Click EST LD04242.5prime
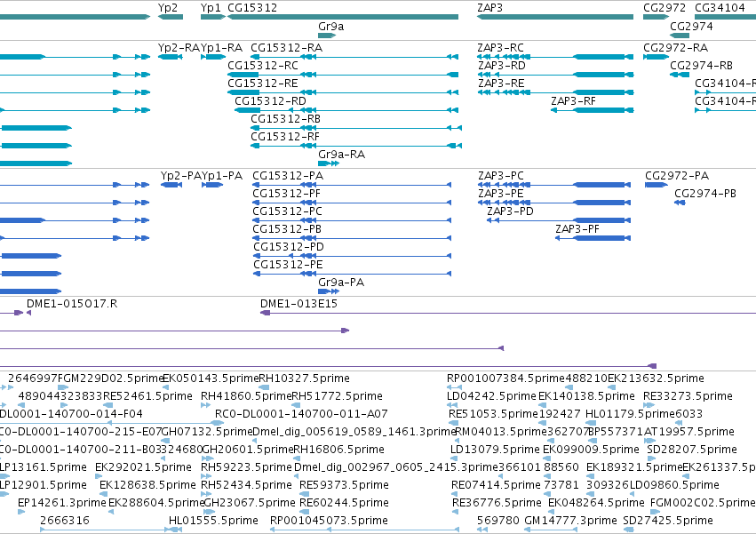The height and width of the screenshot is (534, 756). pos(492,396)
